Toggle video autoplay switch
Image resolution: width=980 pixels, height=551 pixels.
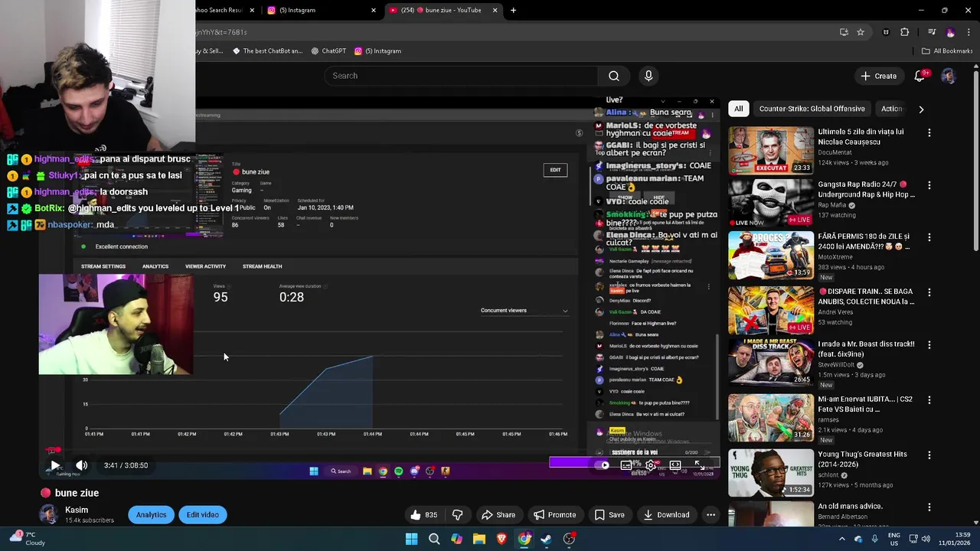pyautogui.click(x=603, y=465)
